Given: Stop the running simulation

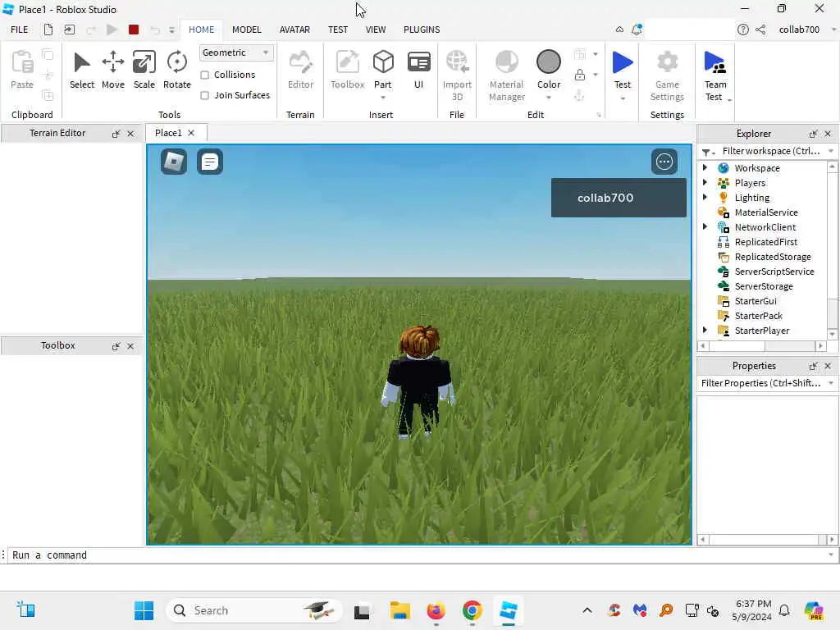Looking at the screenshot, I should click(x=134, y=30).
